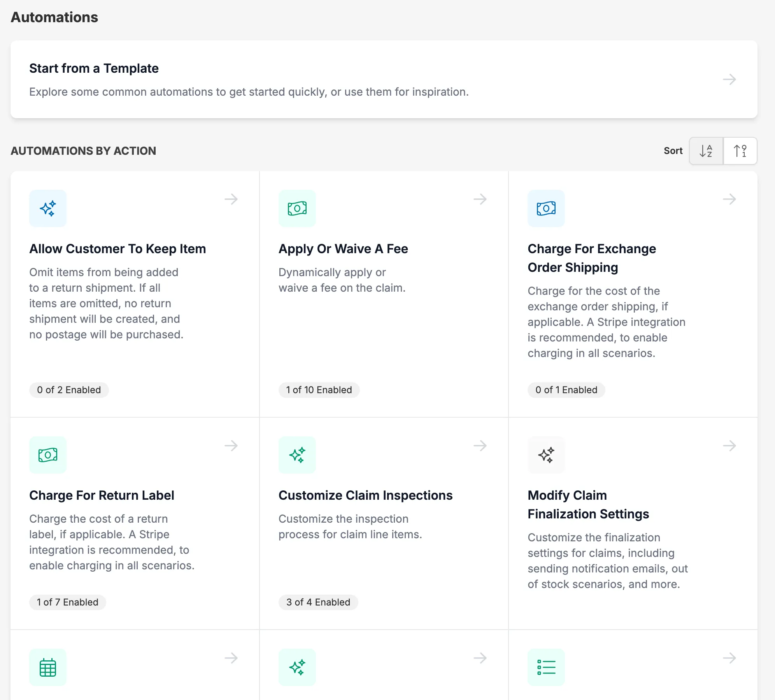Toggle alphabetical sorting of automations

[x=705, y=151]
